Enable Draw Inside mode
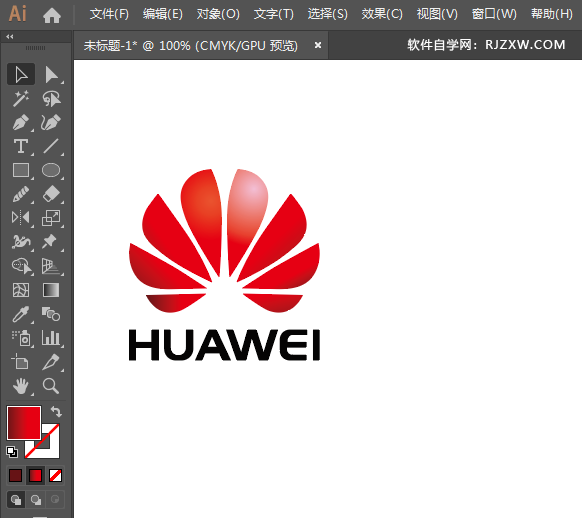Viewport: 582px width, 518px height. tap(55, 499)
